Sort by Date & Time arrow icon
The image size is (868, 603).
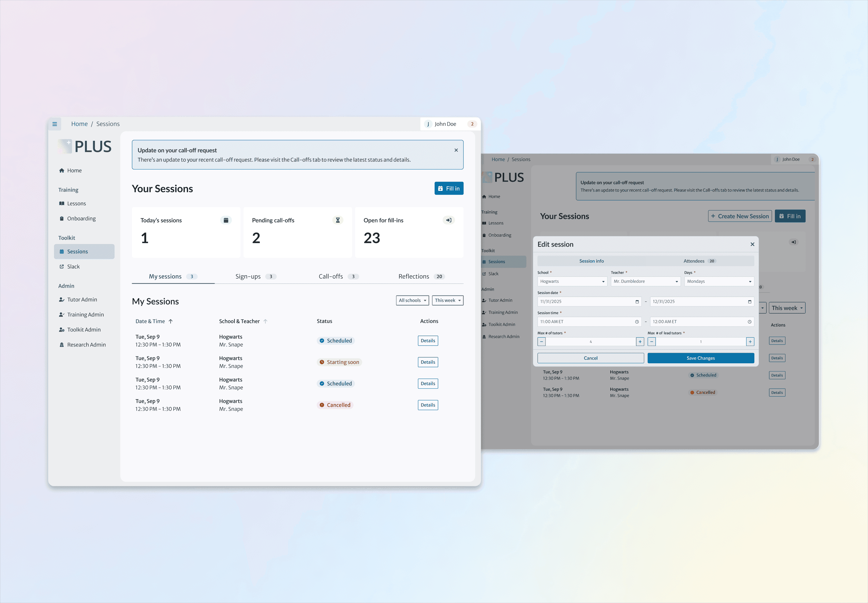point(171,321)
